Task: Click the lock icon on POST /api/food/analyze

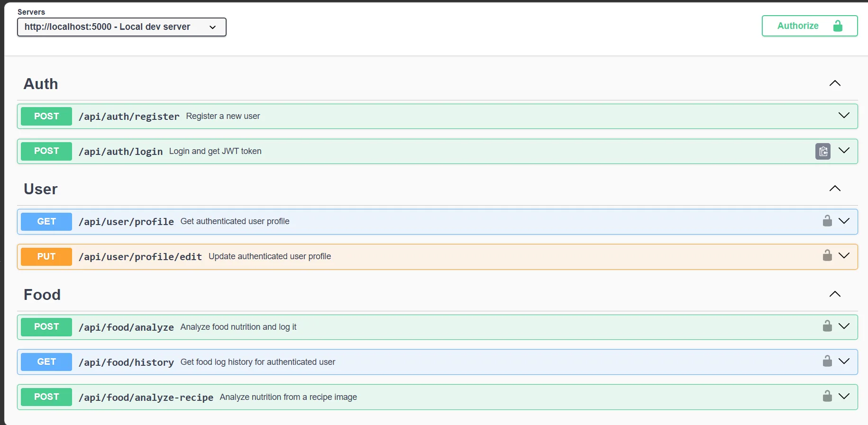Action: (x=827, y=326)
